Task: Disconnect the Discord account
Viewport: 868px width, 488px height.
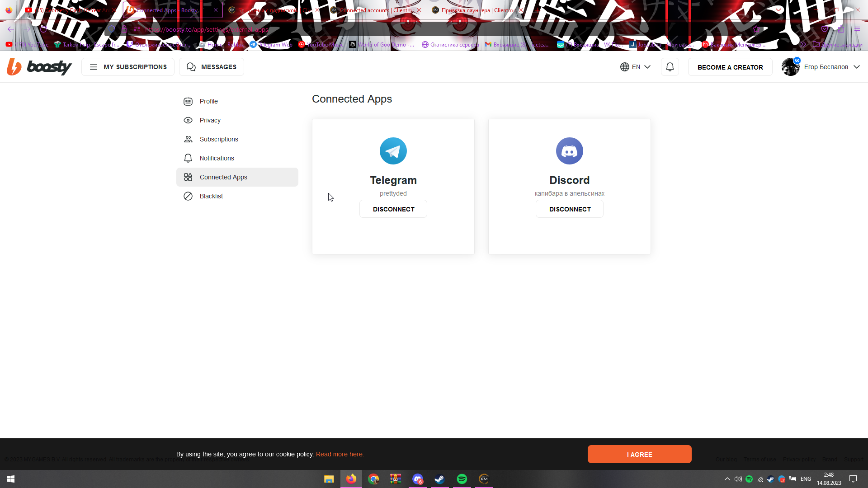Action: pos(570,209)
